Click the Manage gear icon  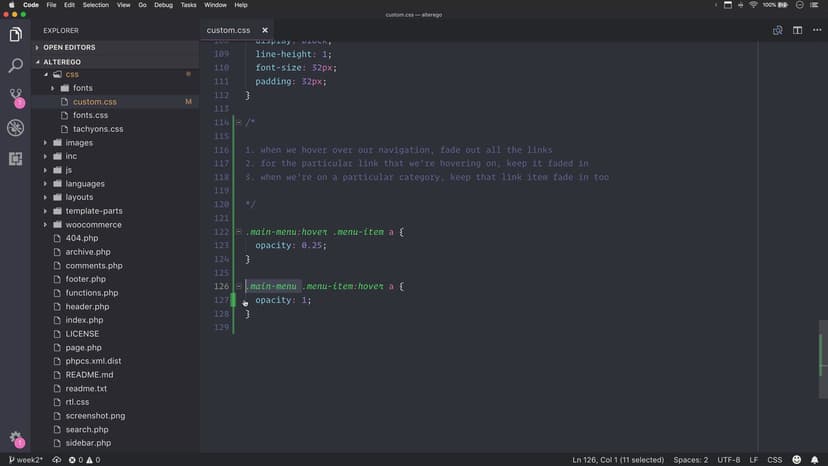(x=15, y=438)
